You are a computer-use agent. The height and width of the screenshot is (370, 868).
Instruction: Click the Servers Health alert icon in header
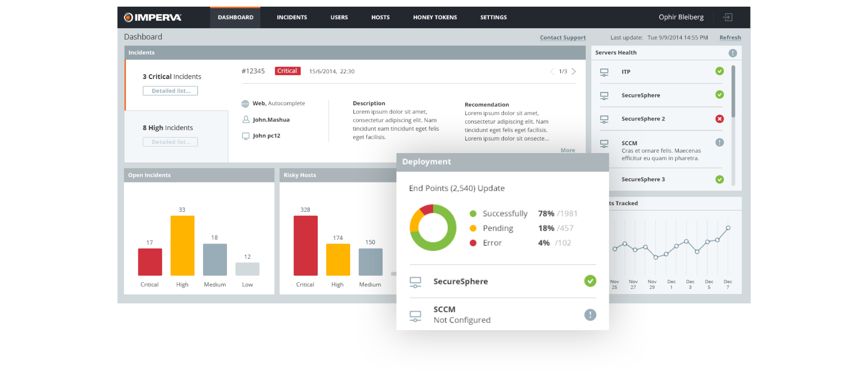click(x=732, y=53)
